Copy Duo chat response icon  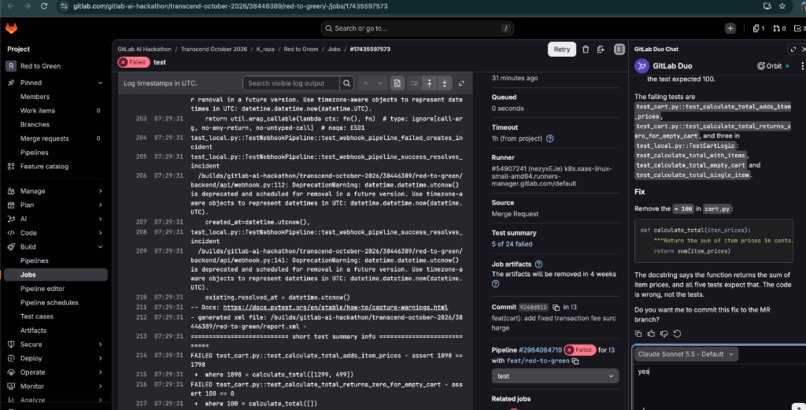click(638, 333)
